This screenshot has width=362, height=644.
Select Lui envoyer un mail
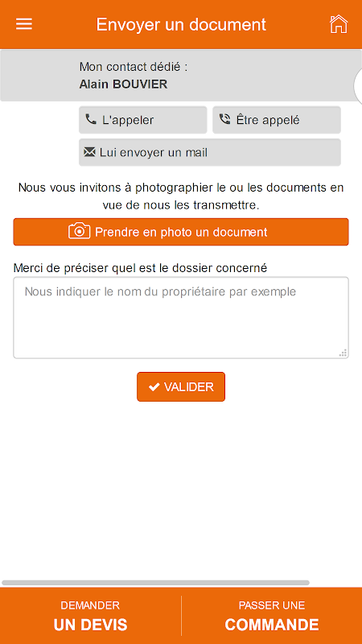[210, 152]
